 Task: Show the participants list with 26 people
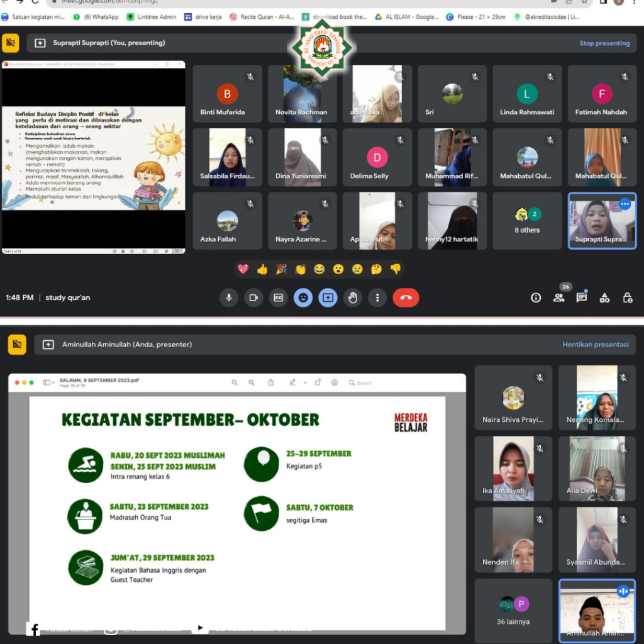tap(558, 298)
